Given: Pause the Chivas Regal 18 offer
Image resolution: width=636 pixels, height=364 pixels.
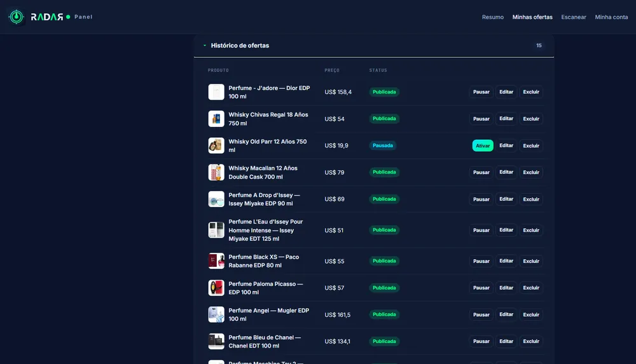Looking at the screenshot, I should point(481,119).
